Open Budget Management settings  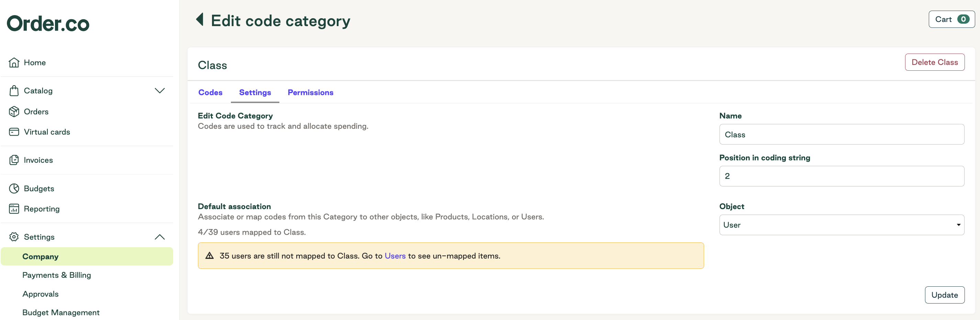tap(61, 312)
